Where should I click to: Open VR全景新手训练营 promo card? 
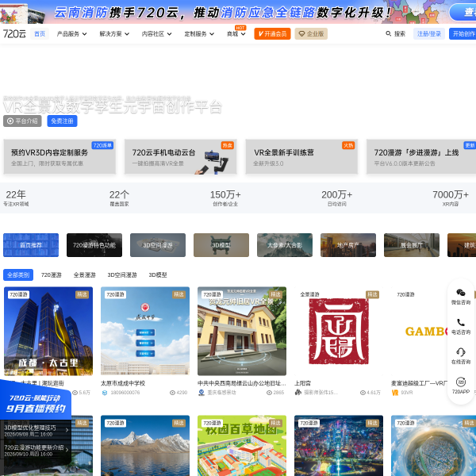tap(301, 156)
